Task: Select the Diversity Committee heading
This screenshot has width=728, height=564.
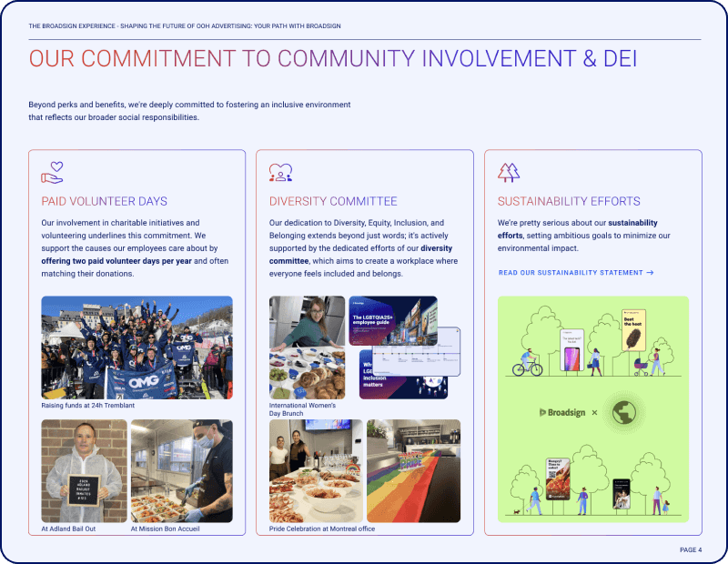Action: (x=333, y=201)
